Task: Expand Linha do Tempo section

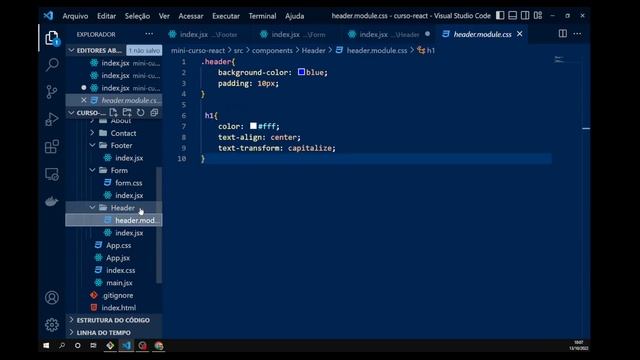Action: (114, 333)
